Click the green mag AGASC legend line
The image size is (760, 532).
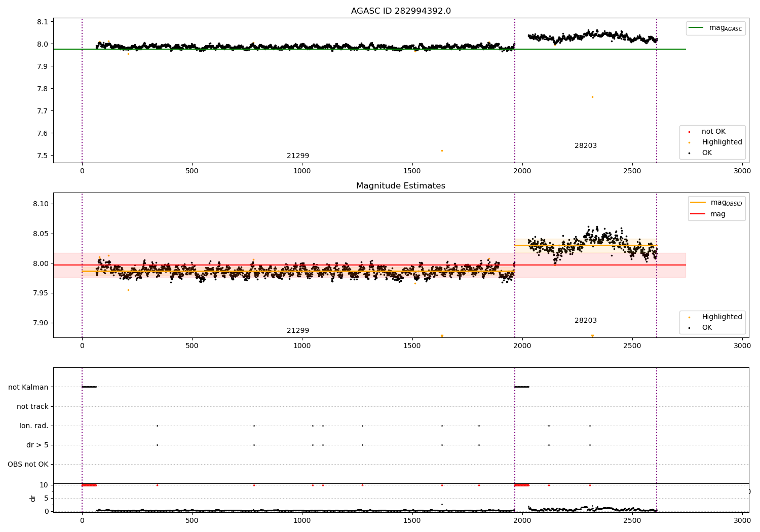click(x=697, y=28)
